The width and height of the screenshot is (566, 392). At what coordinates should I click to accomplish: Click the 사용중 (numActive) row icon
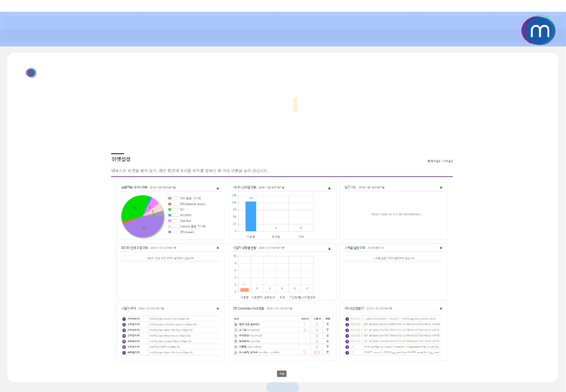coord(235,347)
